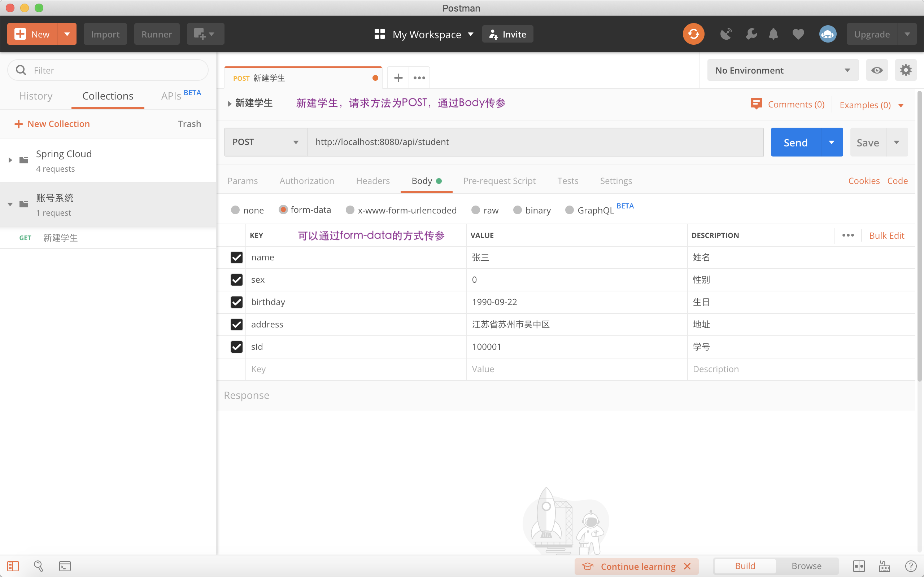Open the POST method dropdown

pyautogui.click(x=266, y=142)
